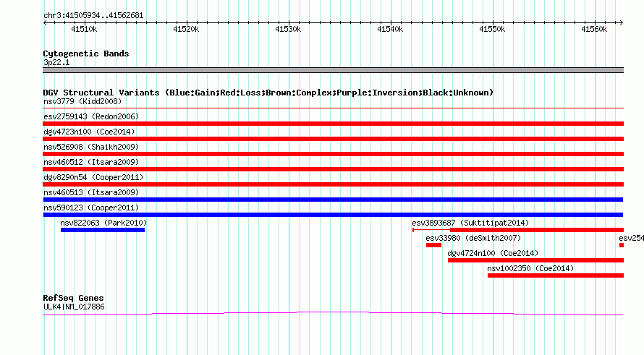Click the 41550k ruler tick label
The width and height of the screenshot is (644, 355).
[x=492, y=29]
